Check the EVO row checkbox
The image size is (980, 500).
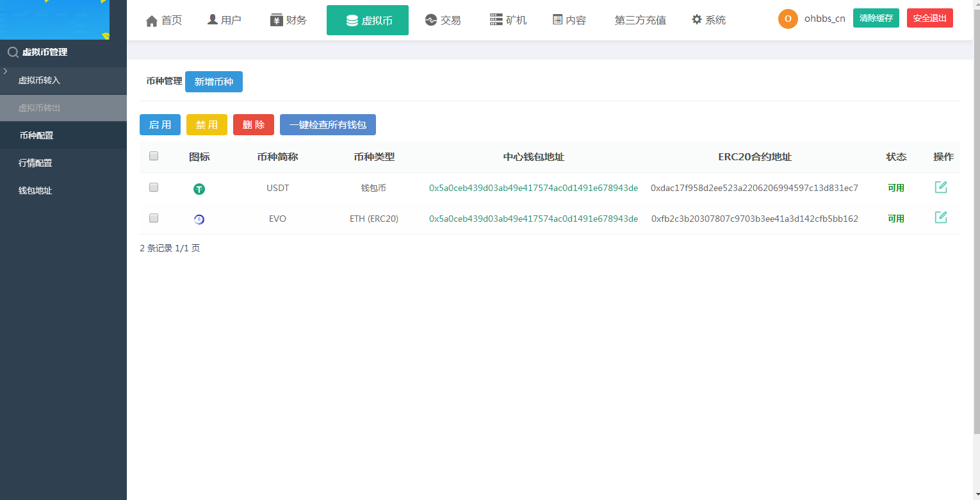[x=154, y=218]
